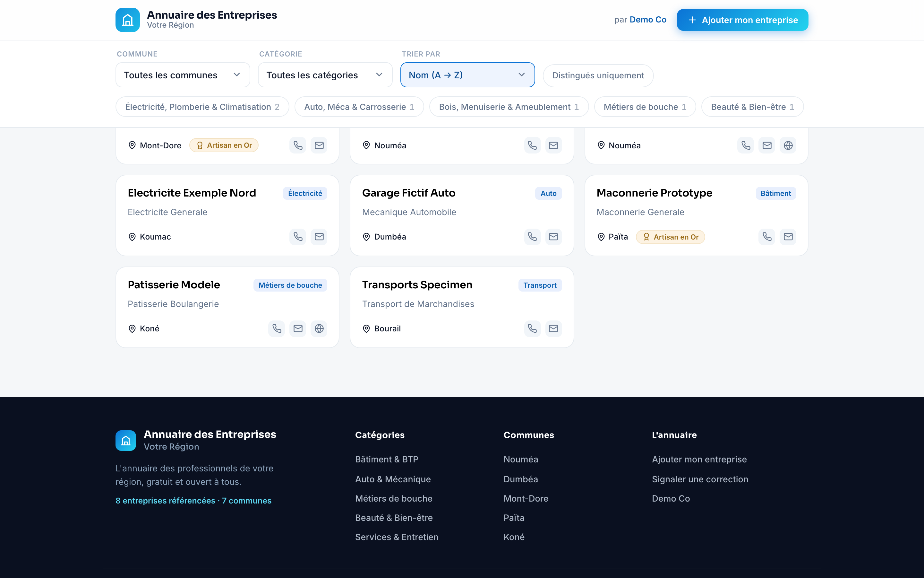The height and width of the screenshot is (578, 924).
Task: Open website globe icon on Nouméa card
Action: tap(788, 145)
